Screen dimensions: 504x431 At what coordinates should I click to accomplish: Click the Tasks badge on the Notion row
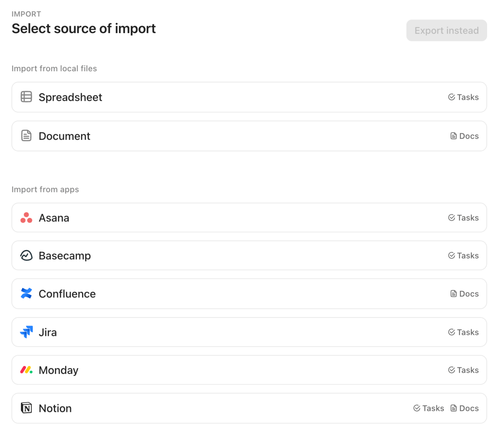coord(429,408)
